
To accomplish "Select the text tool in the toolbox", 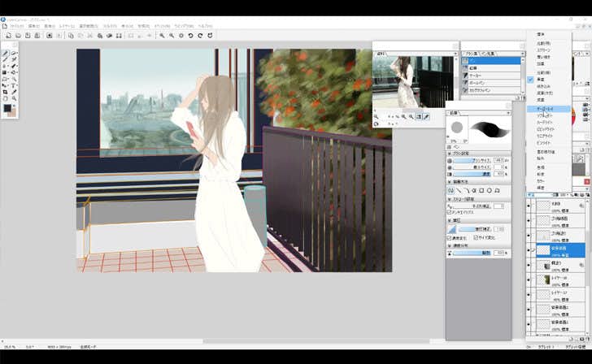I will tap(13, 84).
